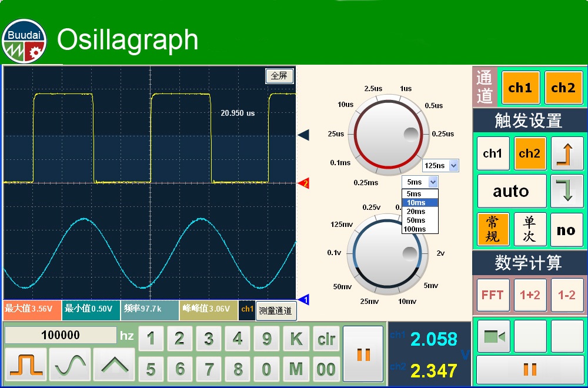
Task: Click the 100000 frequency input field
Action: tap(61, 335)
